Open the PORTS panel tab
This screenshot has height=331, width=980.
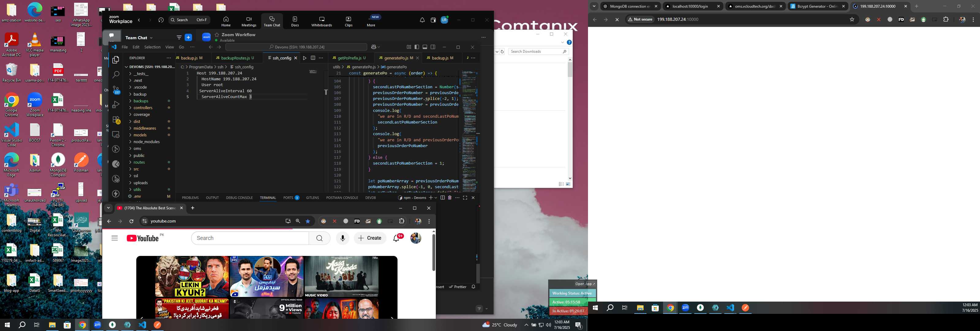coord(291,198)
